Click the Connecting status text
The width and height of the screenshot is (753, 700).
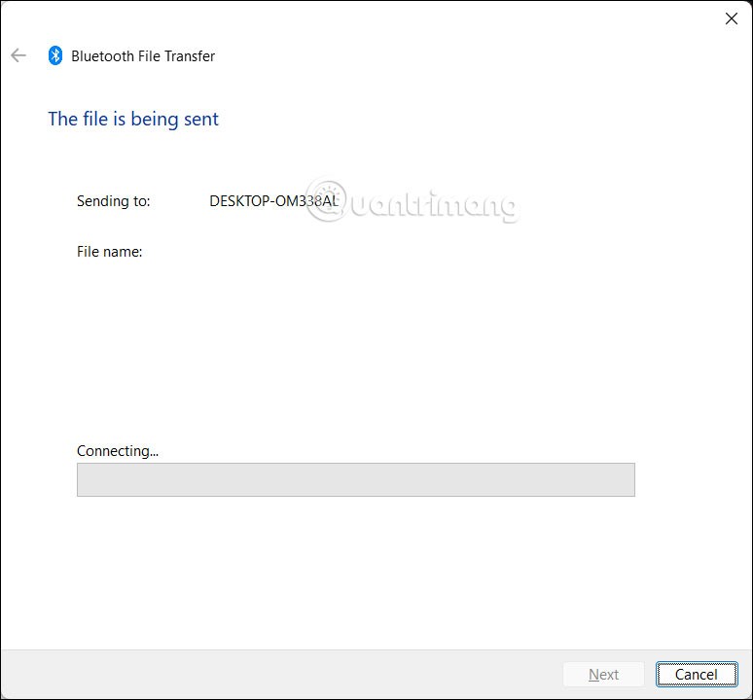click(117, 450)
